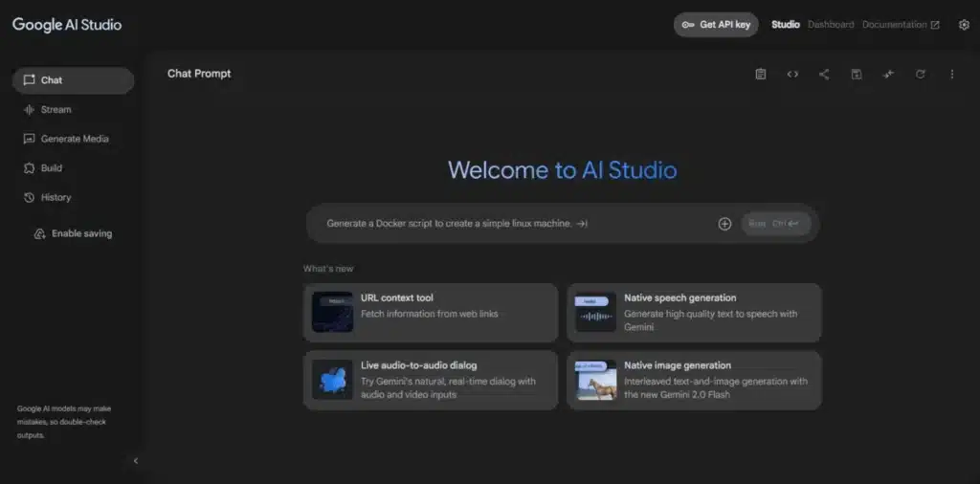The image size is (980, 484).
Task: Clear chat with the refresh icon
Action: pyautogui.click(x=920, y=75)
